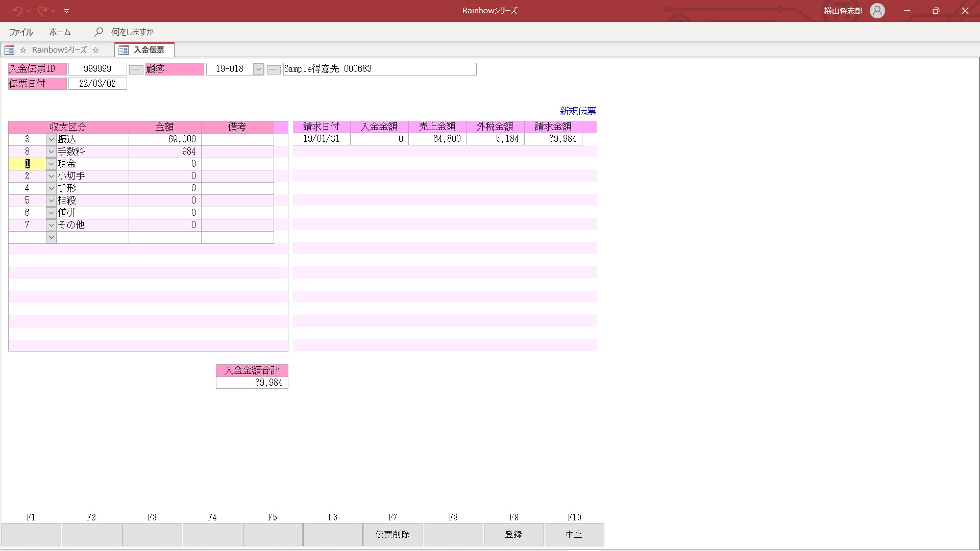980x551 pixels.
Task: Click ellipsis button next to 入金伝票ID
Action: click(x=136, y=69)
